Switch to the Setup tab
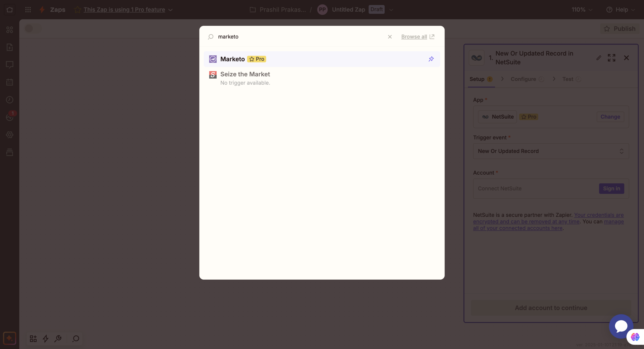The width and height of the screenshot is (644, 349). coord(481,79)
